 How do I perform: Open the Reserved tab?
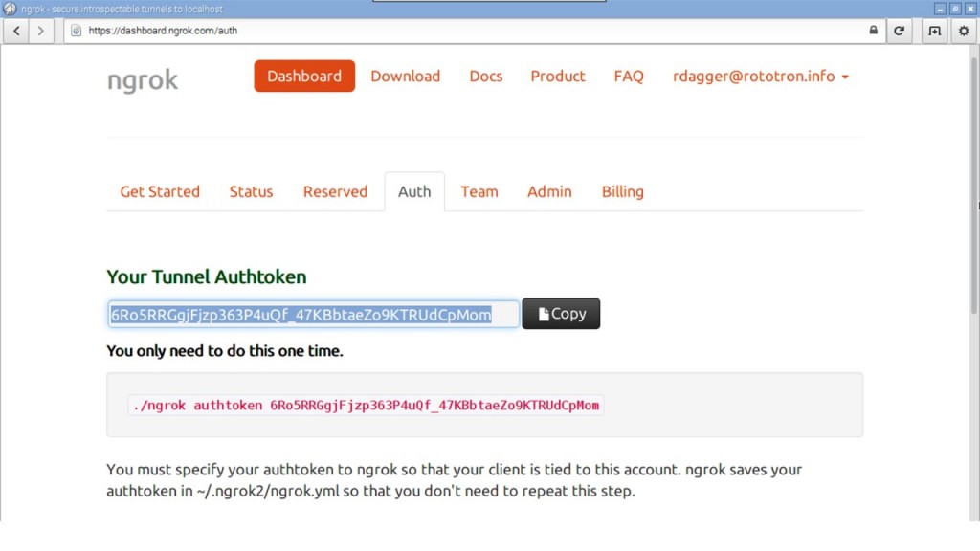(335, 191)
